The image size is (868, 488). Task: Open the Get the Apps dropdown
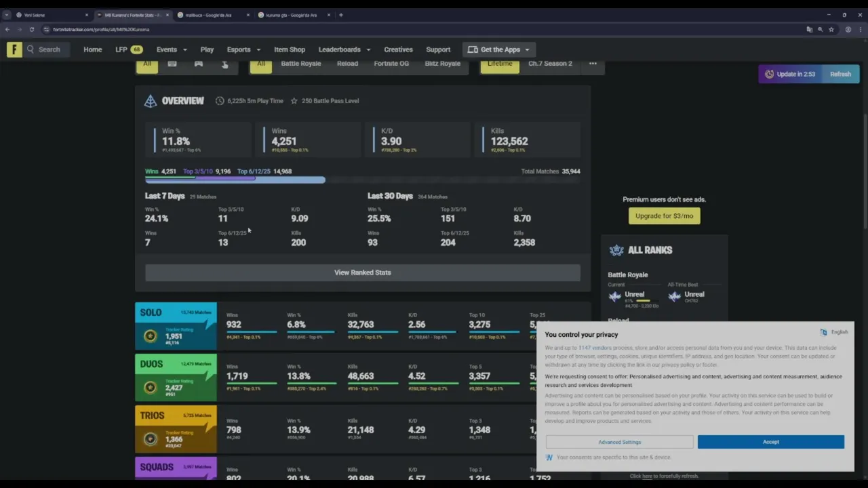coord(499,49)
